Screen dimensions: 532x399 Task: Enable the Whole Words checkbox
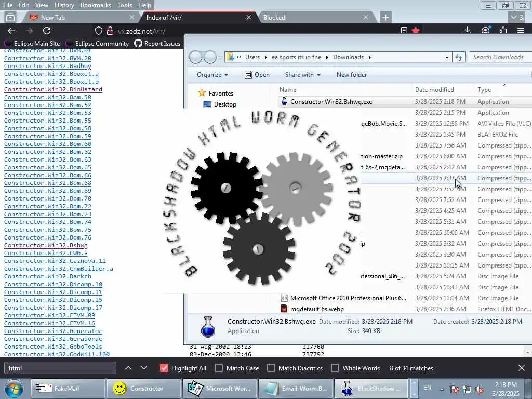click(335, 368)
